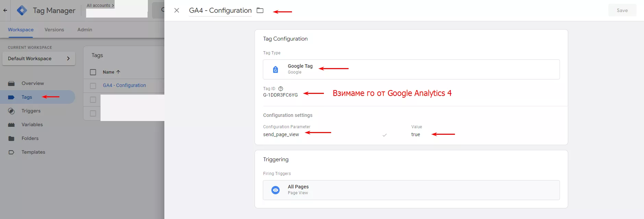
Task: Click the send_page_view parameter value
Action: [281, 134]
